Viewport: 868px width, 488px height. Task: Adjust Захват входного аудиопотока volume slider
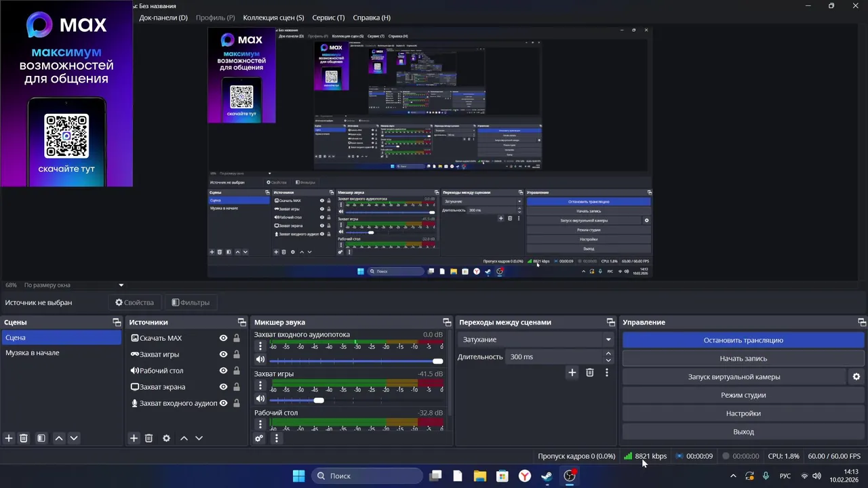click(355, 361)
